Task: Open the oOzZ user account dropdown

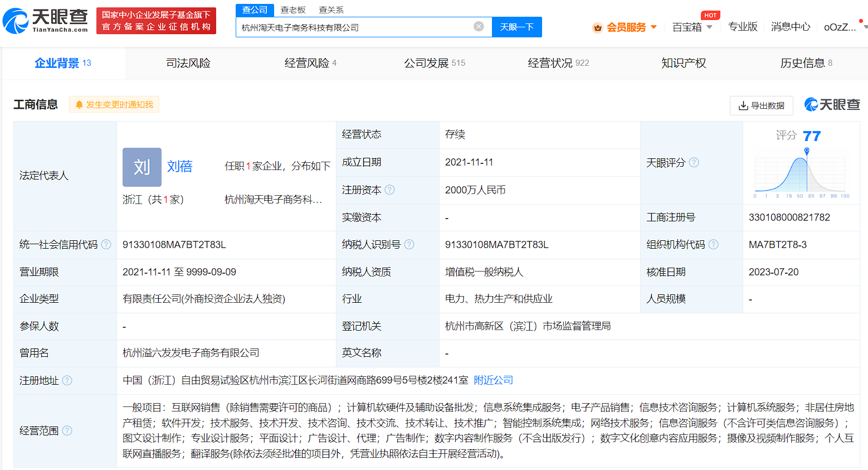Action: (x=842, y=27)
